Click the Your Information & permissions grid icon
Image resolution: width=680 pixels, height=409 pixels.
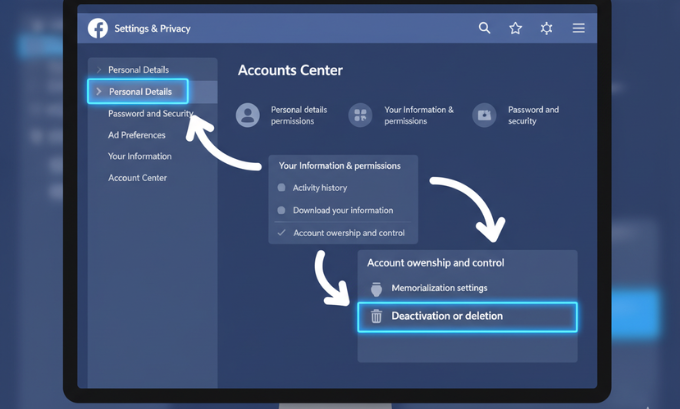click(360, 115)
